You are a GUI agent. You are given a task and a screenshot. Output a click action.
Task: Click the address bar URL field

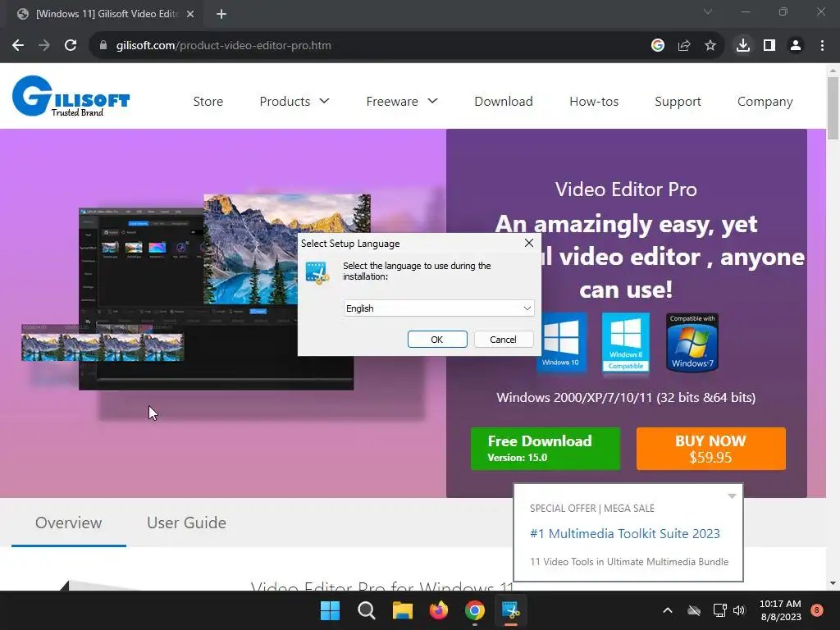tap(375, 46)
